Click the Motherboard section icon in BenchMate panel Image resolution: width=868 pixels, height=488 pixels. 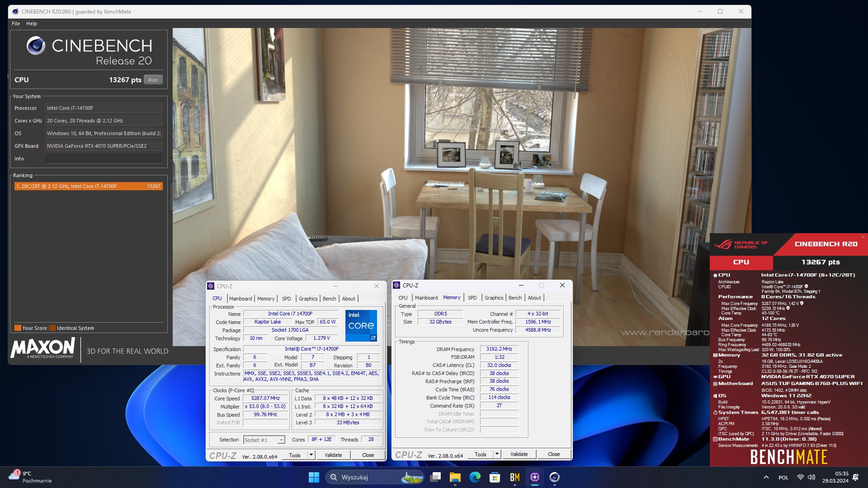715,384
